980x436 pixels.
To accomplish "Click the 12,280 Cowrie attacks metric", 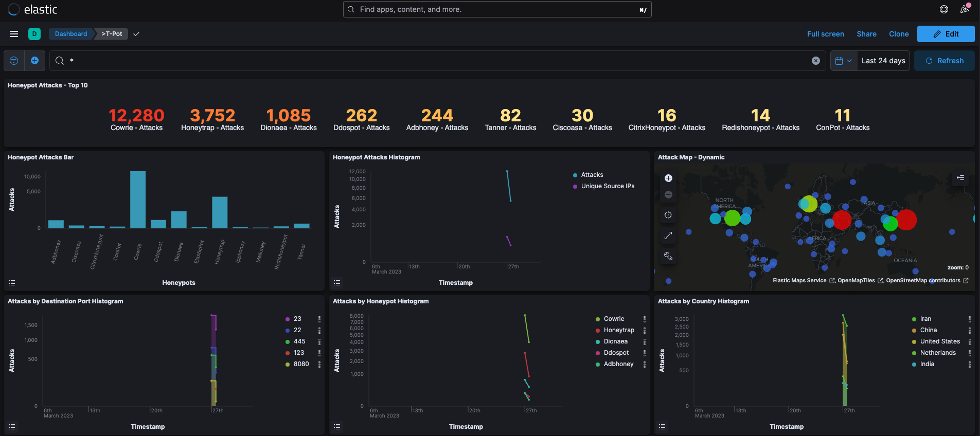I will 136,119.
